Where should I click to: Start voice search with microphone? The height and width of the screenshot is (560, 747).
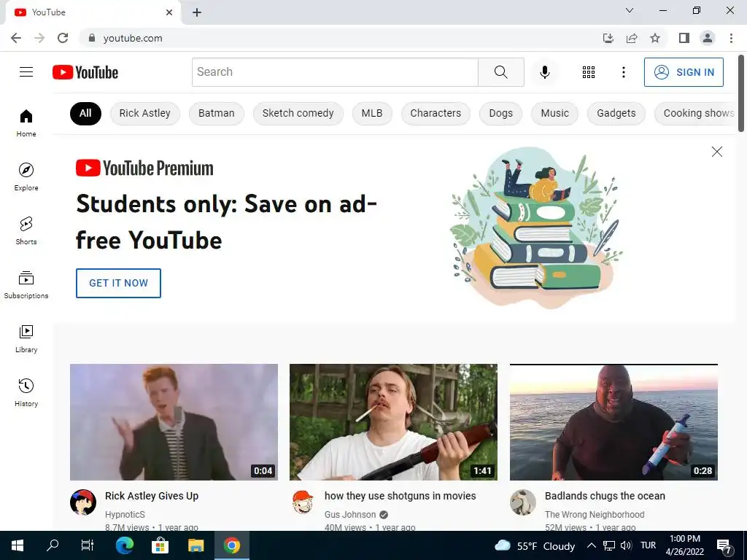point(544,72)
